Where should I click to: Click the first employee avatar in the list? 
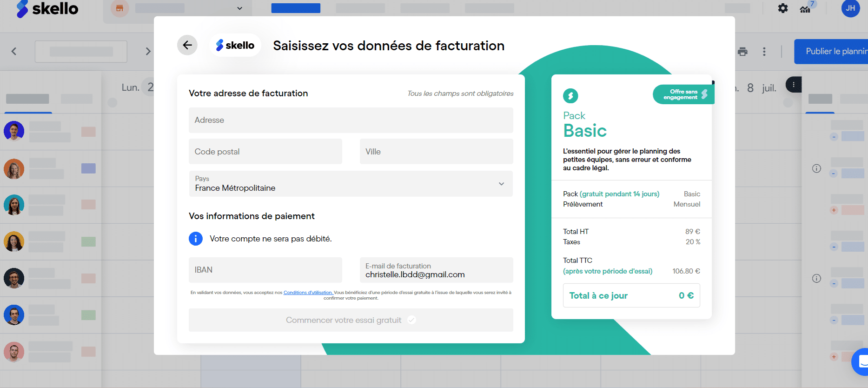click(x=14, y=131)
